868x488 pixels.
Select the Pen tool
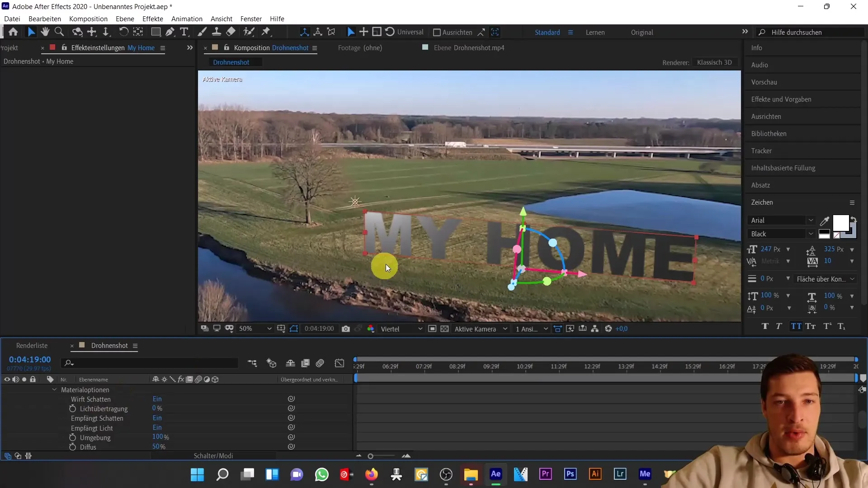tap(170, 32)
